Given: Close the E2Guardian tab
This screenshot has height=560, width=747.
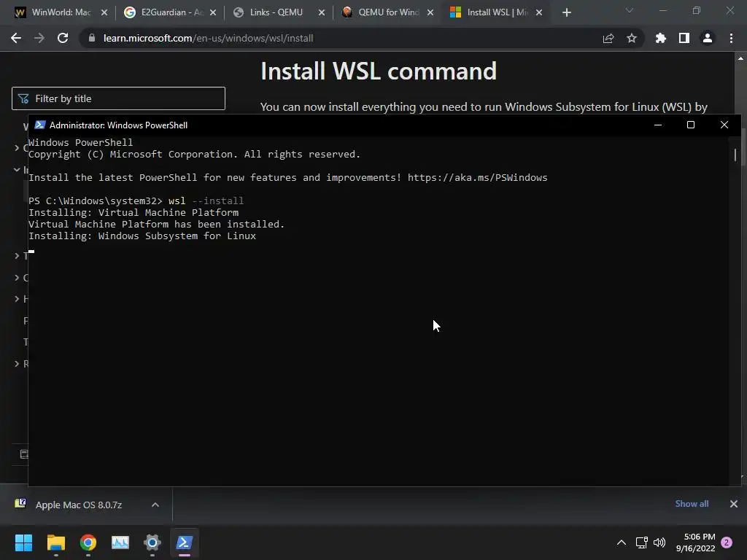Looking at the screenshot, I should pos(213,13).
